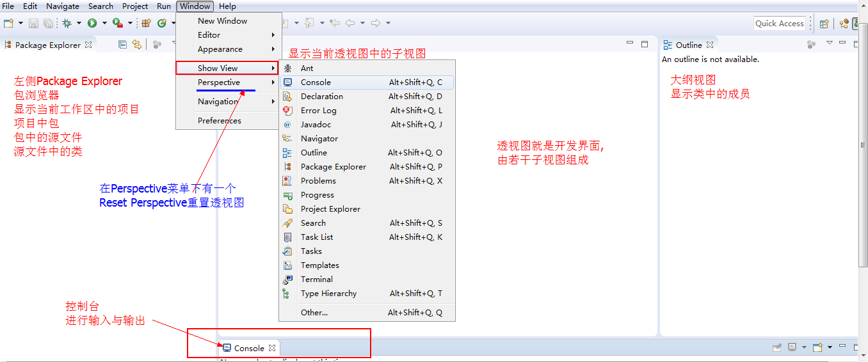Click the New Java Class toolbar icon
Viewport: 868px width, 362px height.
(x=162, y=23)
